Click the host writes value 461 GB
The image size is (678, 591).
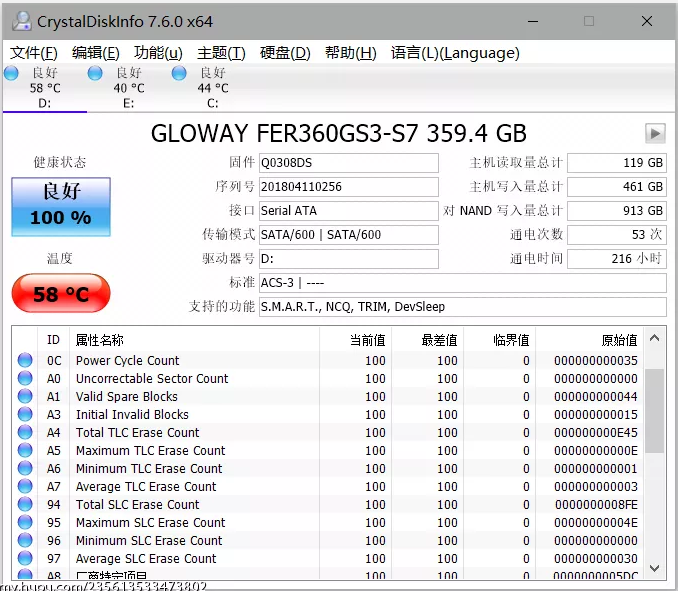[617, 187]
